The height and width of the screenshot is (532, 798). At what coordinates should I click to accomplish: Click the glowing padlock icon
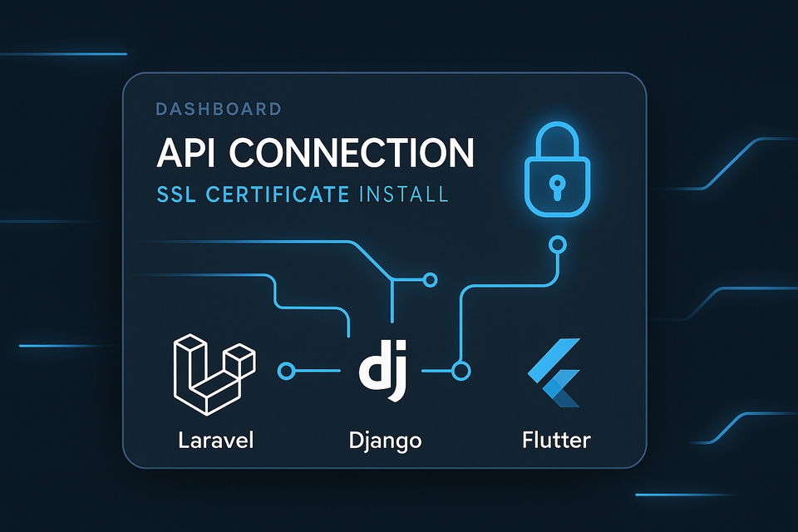[x=557, y=170]
